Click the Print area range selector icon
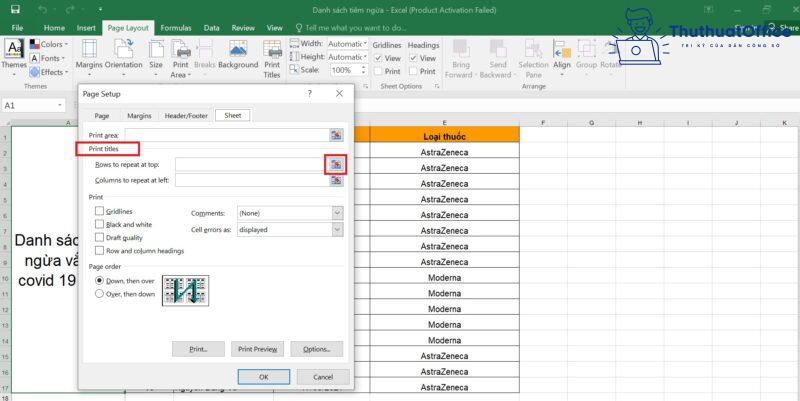 (336, 135)
